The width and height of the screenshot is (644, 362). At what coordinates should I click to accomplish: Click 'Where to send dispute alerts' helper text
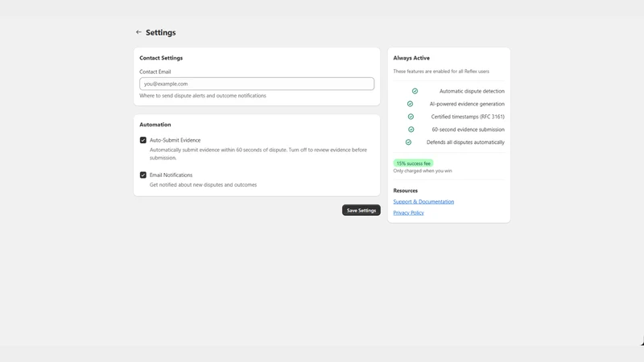click(203, 96)
